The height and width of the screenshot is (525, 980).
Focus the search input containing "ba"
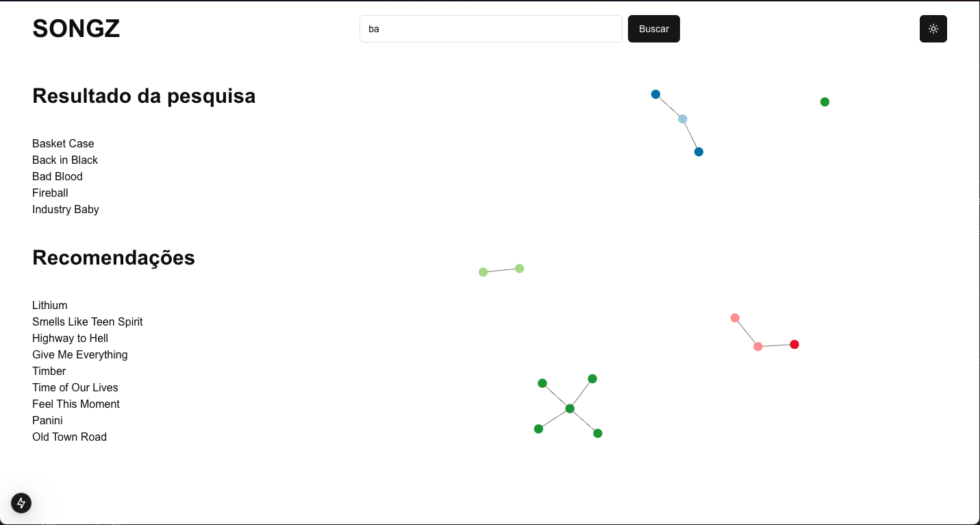pyautogui.click(x=490, y=29)
